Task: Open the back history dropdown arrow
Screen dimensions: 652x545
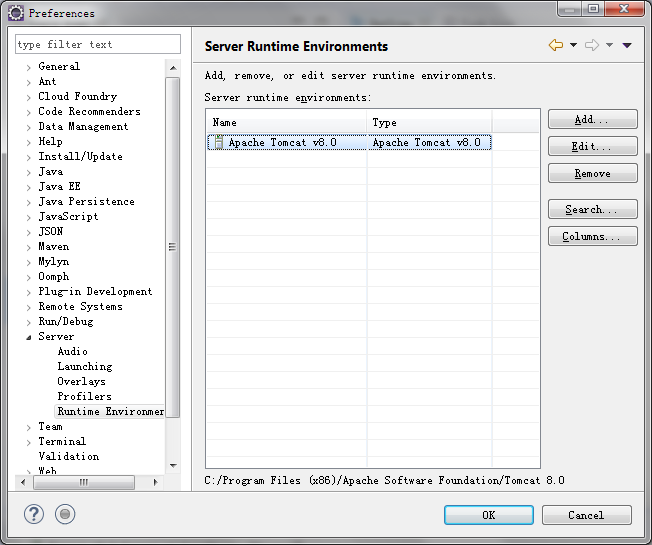Action: tap(573, 45)
